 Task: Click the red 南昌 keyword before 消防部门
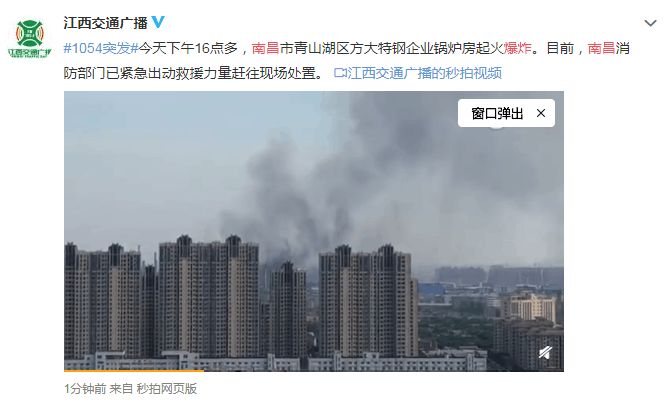pyautogui.click(x=601, y=48)
